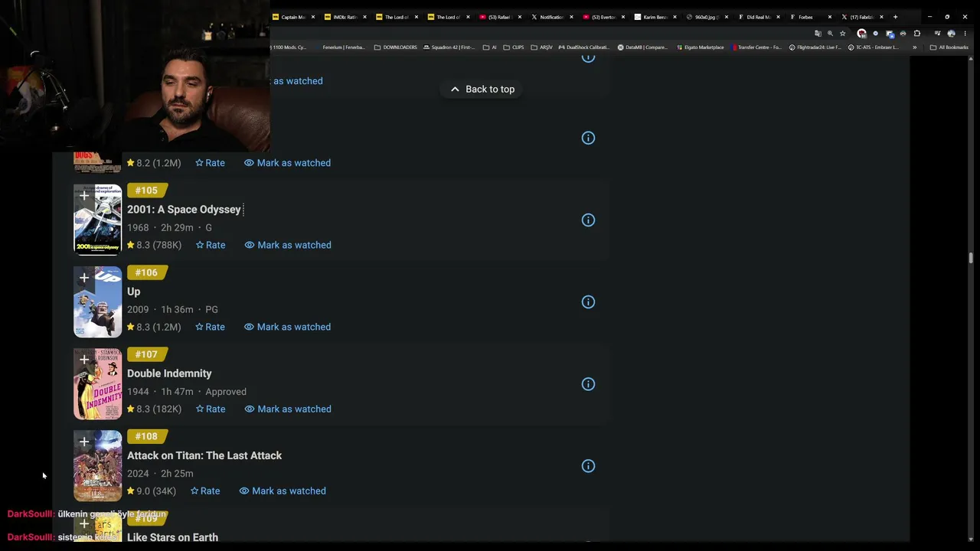Image resolution: width=980 pixels, height=551 pixels.
Task: Mark Double Indemnity as watched
Action: pyautogui.click(x=288, y=409)
